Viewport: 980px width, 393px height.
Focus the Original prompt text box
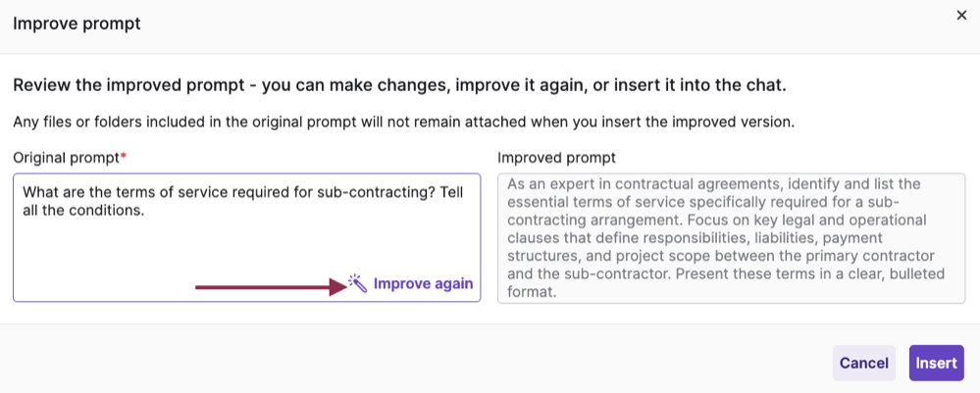click(x=245, y=245)
